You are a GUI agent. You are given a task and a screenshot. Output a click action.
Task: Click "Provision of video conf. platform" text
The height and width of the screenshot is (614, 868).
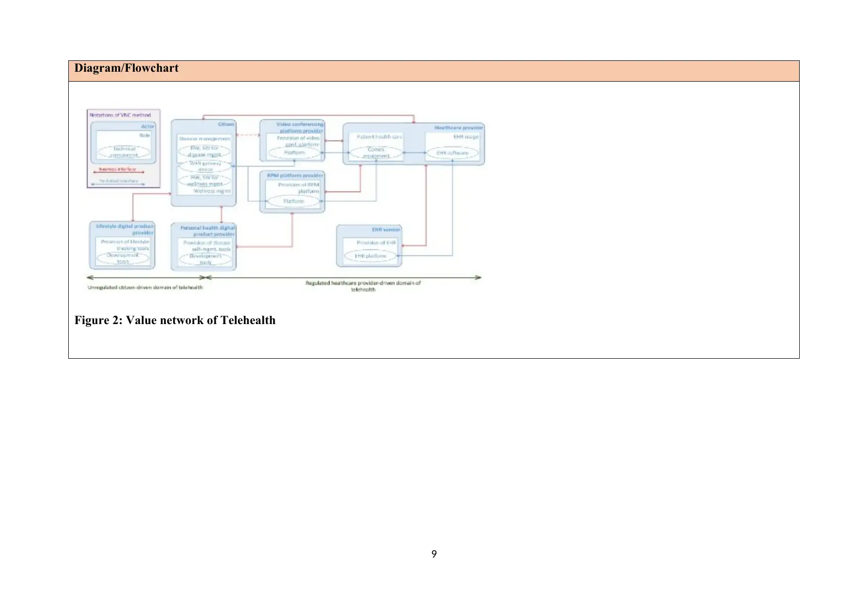(x=298, y=141)
